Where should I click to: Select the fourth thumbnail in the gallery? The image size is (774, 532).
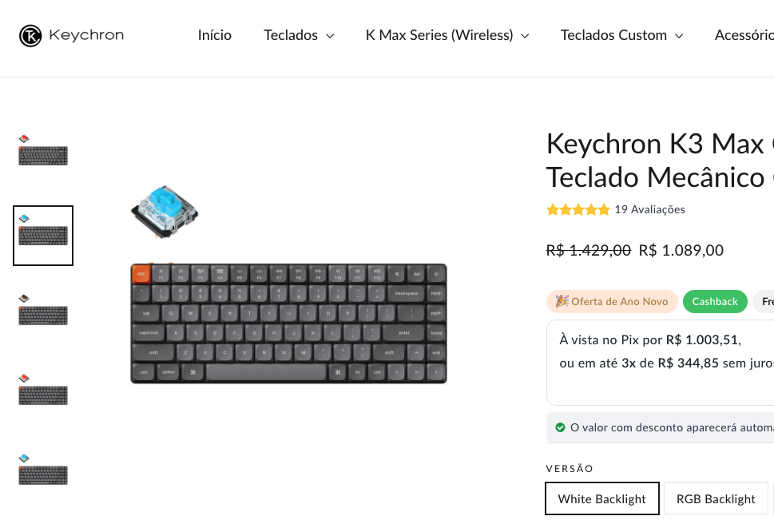43,391
